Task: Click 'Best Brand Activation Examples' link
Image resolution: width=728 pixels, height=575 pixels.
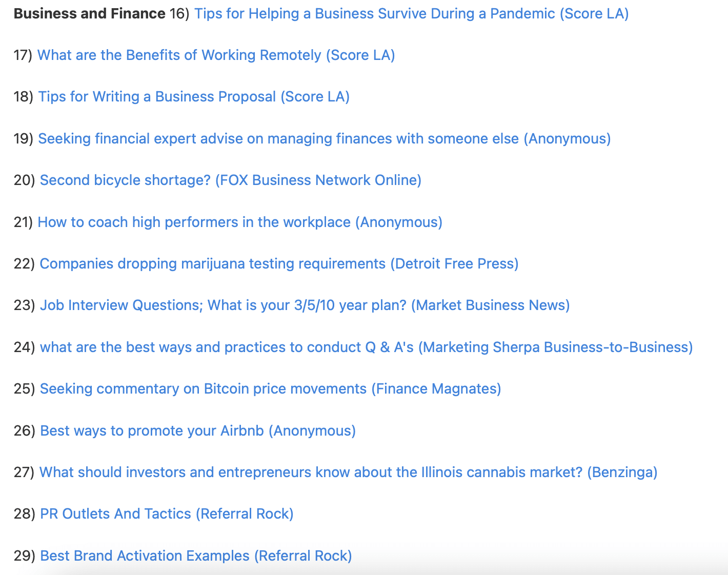Action: click(196, 556)
